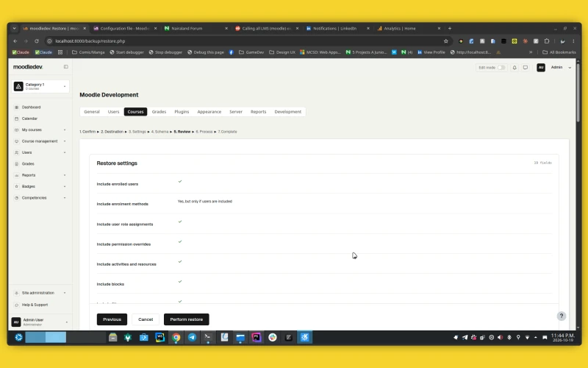The image size is (588, 368).
Task: Expand Reports sidebar submenu
Action: coord(65,175)
